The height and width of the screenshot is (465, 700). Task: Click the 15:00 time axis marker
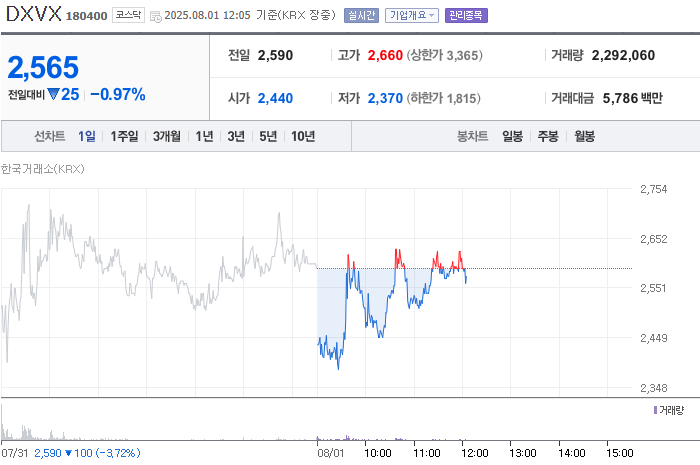tap(620, 453)
